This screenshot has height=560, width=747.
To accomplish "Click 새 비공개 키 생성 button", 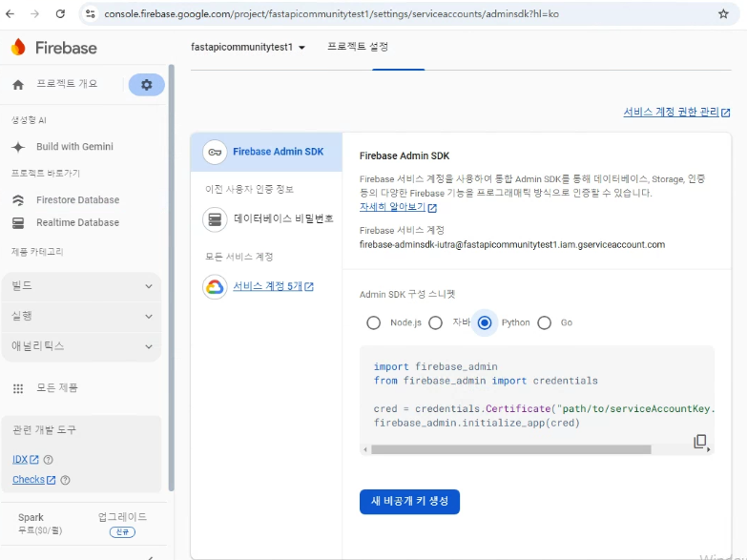I will pyautogui.click(x=409, y=502).
